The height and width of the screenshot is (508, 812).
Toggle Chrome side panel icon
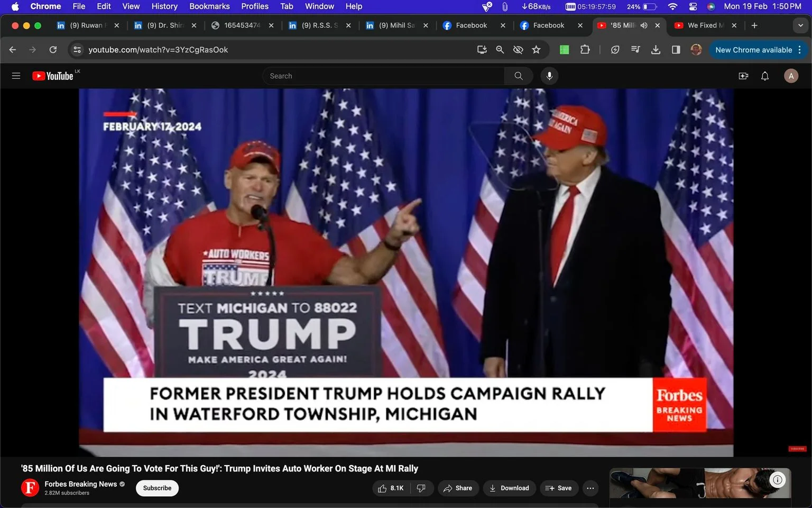[676, 50]
